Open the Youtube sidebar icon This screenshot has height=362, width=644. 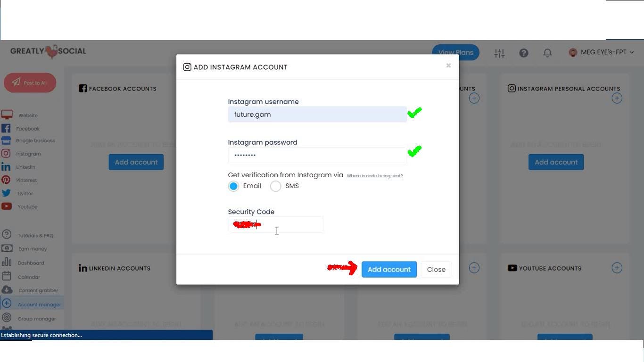point(6,206)
